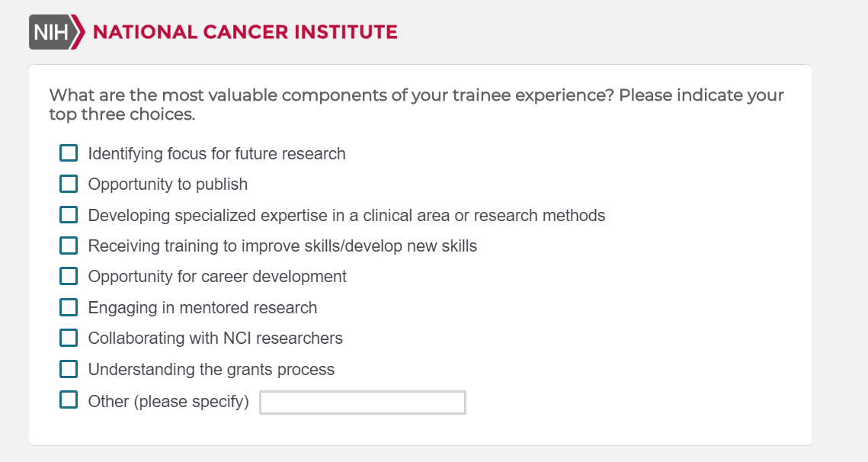868x462 pixels.
Task: Click 'Identifying focus for future research' label
Action: pyautogui.click(x=216, y=154)
